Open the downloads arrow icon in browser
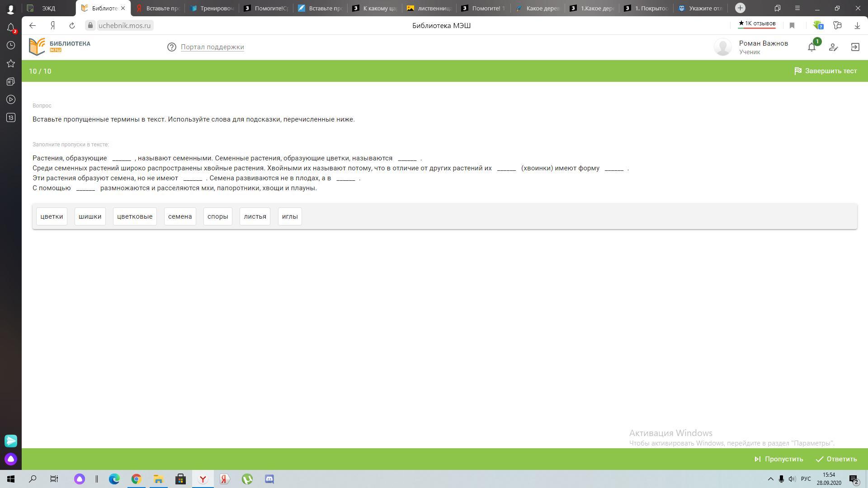The image size is (868, 488). tap(857, 26)
